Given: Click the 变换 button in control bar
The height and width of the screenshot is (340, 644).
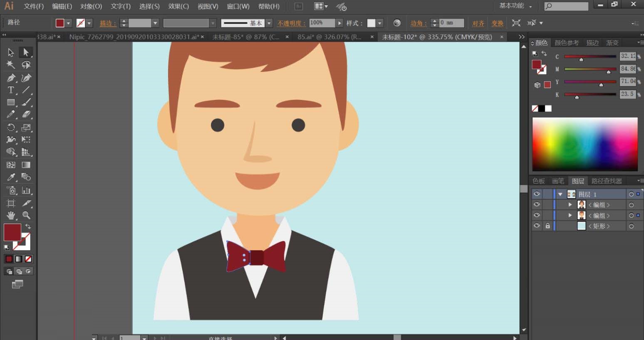Looking at the screenshot, I should (x=497, y=23).
